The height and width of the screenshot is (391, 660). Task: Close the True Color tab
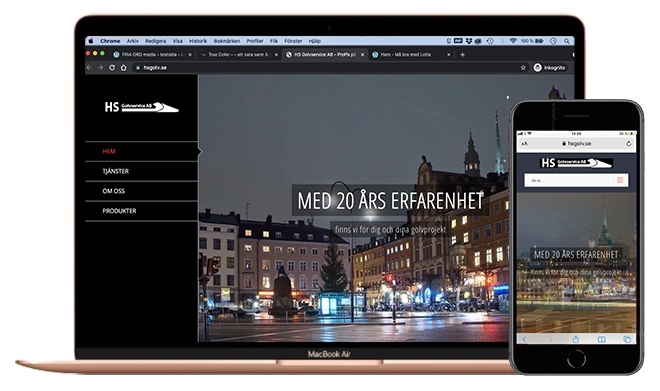(276, 55)
